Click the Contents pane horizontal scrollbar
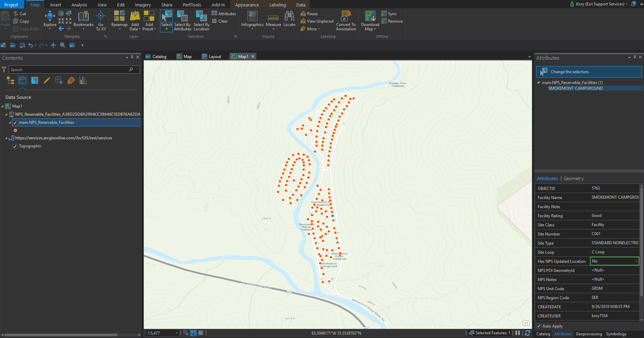Image resolution: width=644 pixels, height=338 pixels. (61, 335)
